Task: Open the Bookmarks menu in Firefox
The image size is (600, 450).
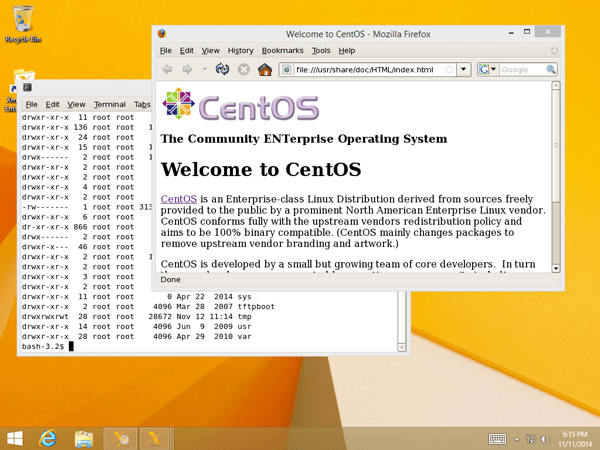Action: click(281, 50)
